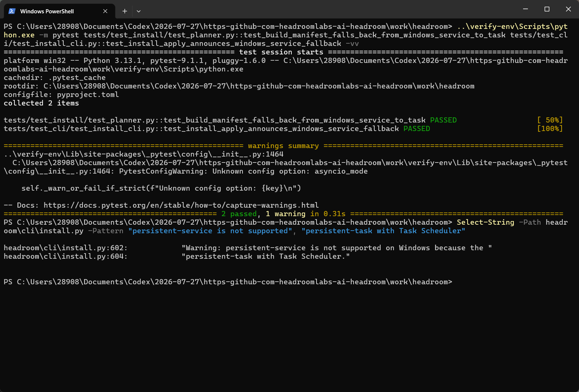Click the "-vv" flag in the pytest command
This screenshot has width=579, height=392.
352,43
